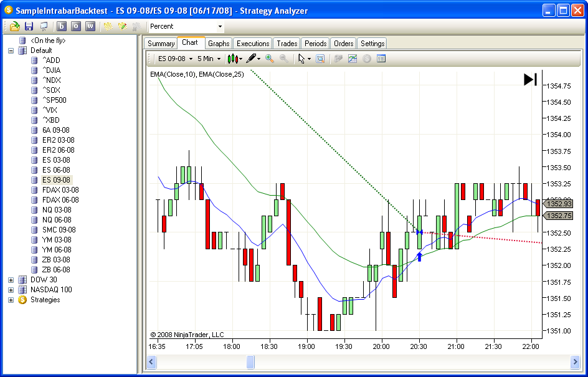The image size is (588, 377).
Task: Click the Strategies gold coin icon
Action: coord(22,300)
